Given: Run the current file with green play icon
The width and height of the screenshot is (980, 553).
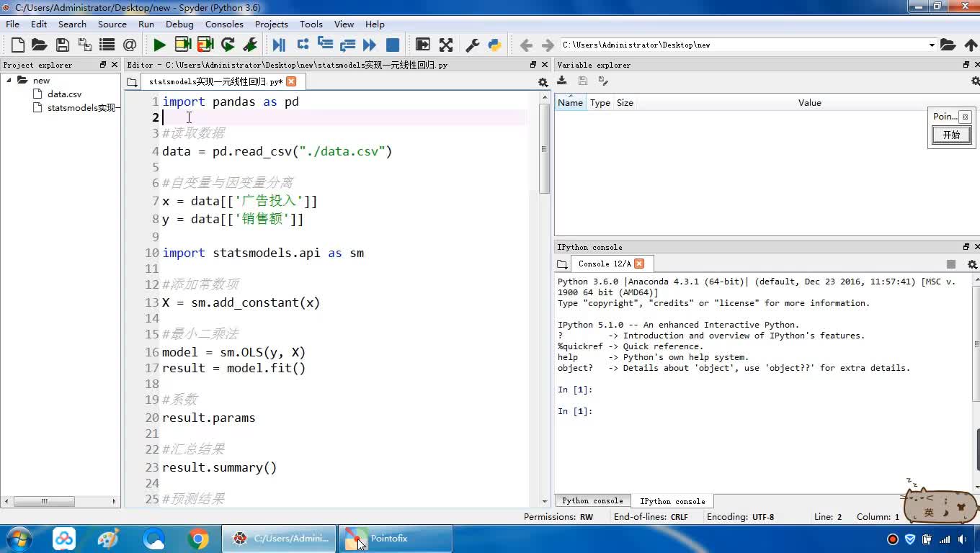Looking at the screenshot, I should click(159, 45).
